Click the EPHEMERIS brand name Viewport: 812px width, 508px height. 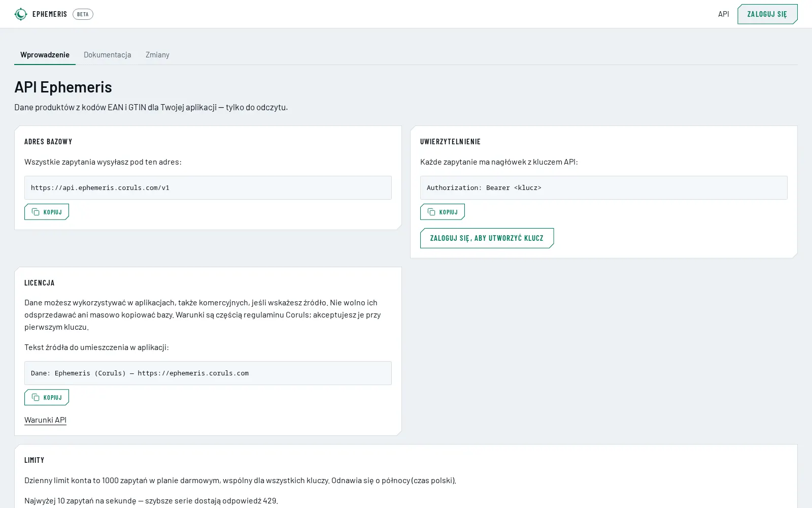pos(50,14)
